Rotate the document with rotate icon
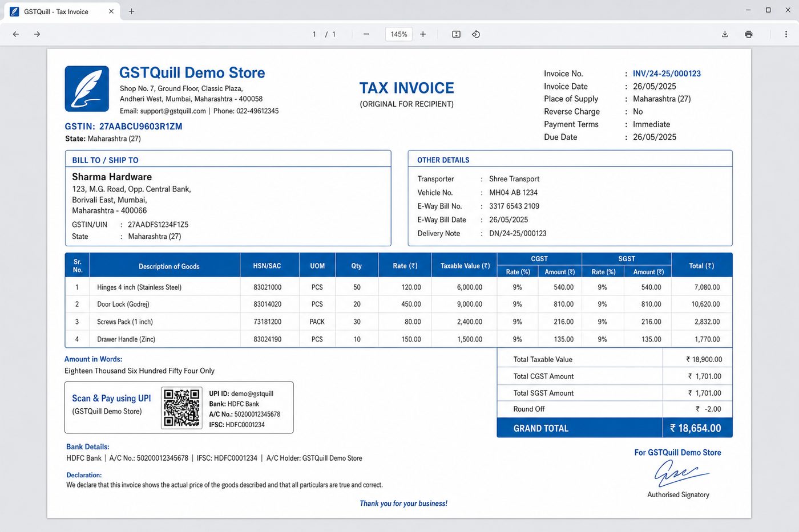Image resolution: width=799 pixels, height=532 pixels. 476,34
